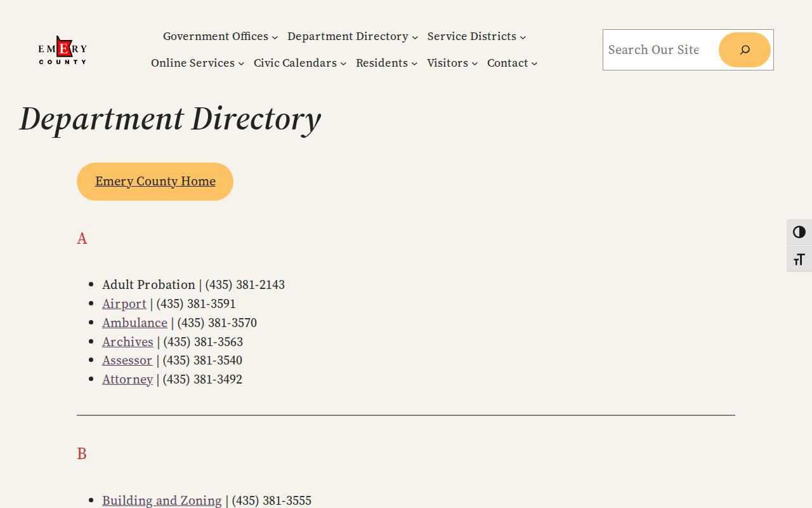The width and height of the screenshot is (812, 508).
Task: Click the Emery County logo
Action: [x=62, y=50]
